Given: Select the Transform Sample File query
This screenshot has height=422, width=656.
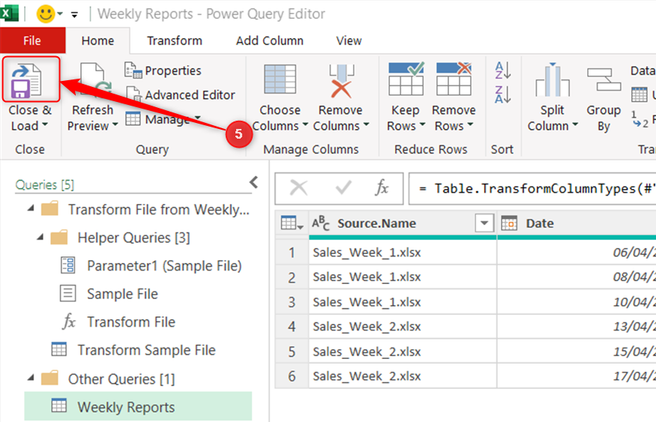Looking at the screenshot, I should point(134,350).
